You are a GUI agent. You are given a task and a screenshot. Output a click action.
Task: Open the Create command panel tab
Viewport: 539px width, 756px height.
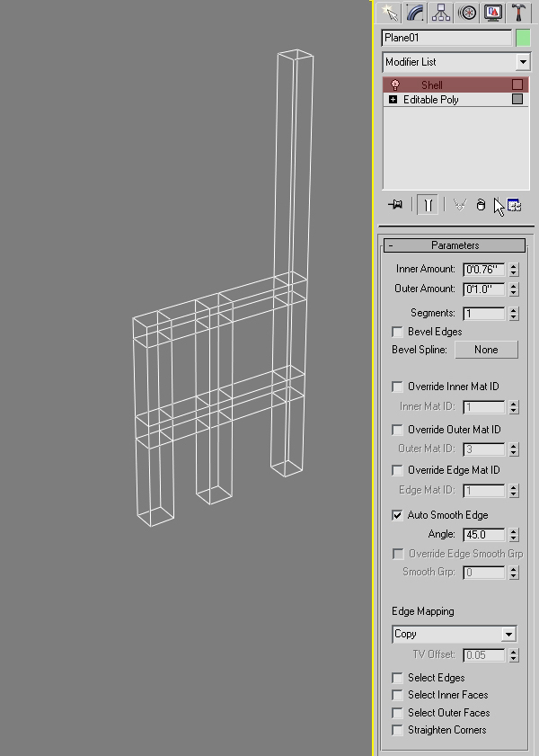[389, 12]
